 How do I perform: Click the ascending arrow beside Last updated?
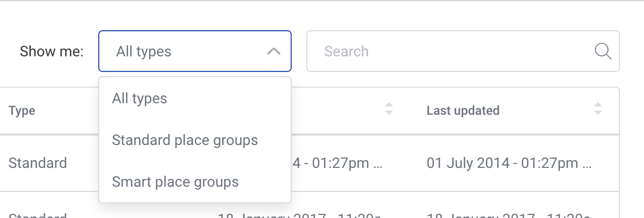click(598, 106)
